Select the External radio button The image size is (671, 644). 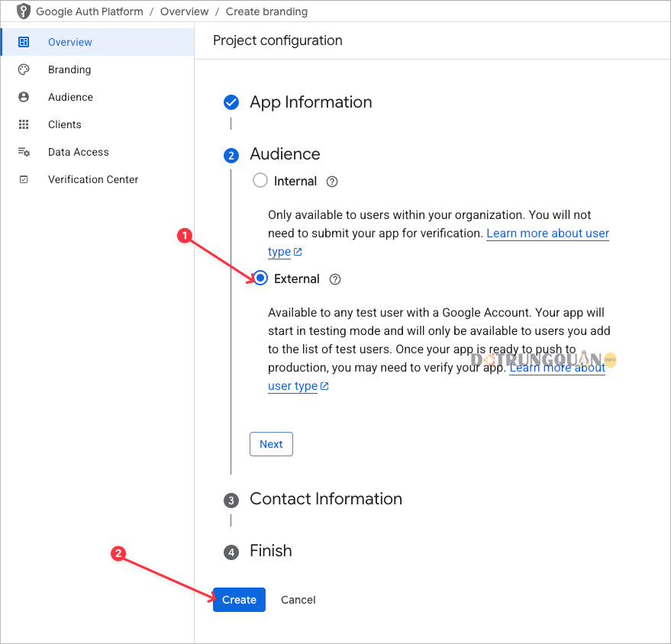click(x=260, y=278)
